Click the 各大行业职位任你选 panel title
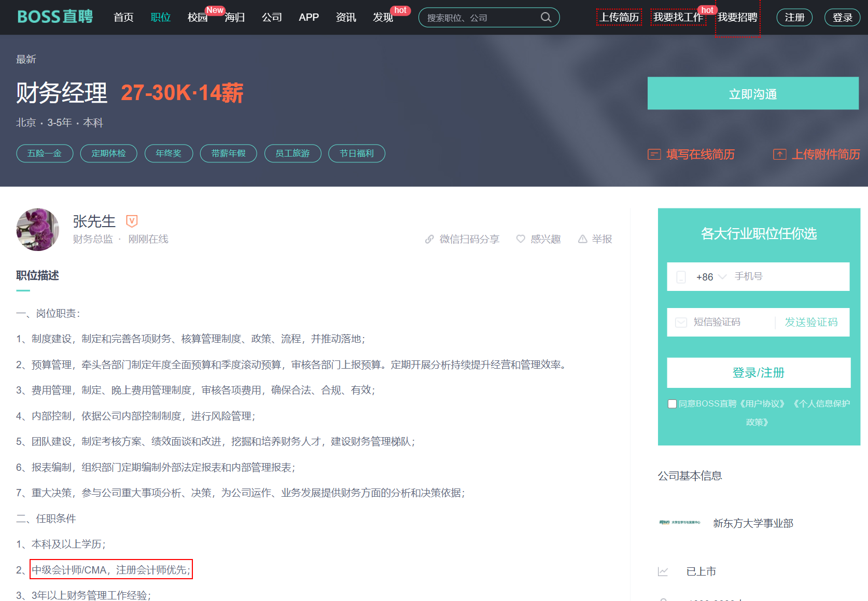Screen dimensions: 868x601 [x=759, y=233]
